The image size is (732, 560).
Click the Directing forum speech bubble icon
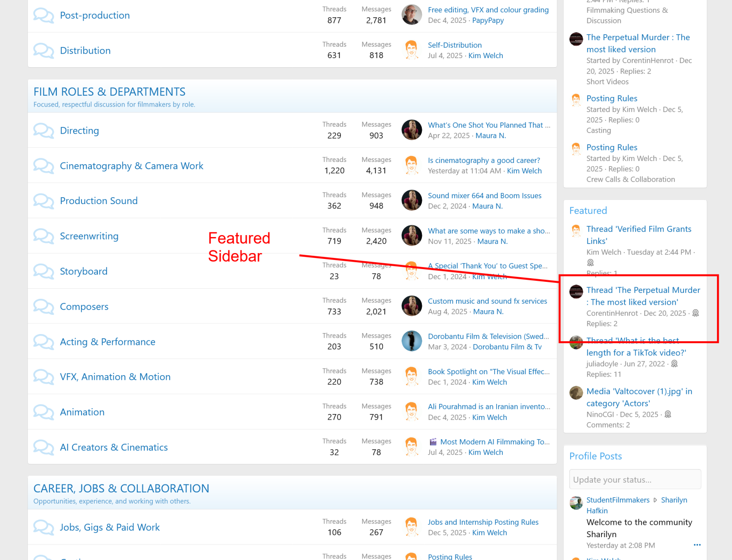(x=43, y=130)
